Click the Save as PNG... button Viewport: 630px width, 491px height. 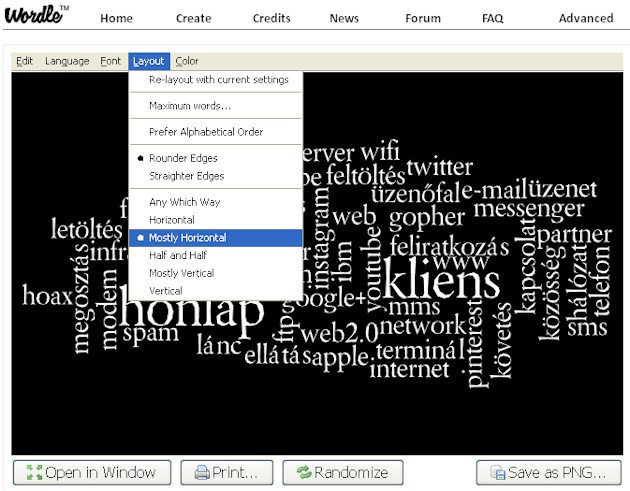point(548,472)
